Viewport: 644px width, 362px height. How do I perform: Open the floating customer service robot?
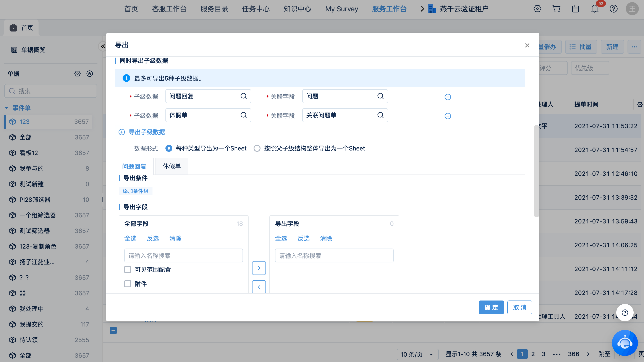(625, 343)
